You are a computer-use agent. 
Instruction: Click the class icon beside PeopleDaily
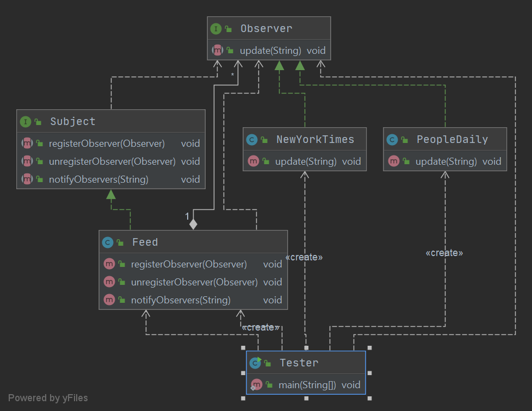point(392,139)
